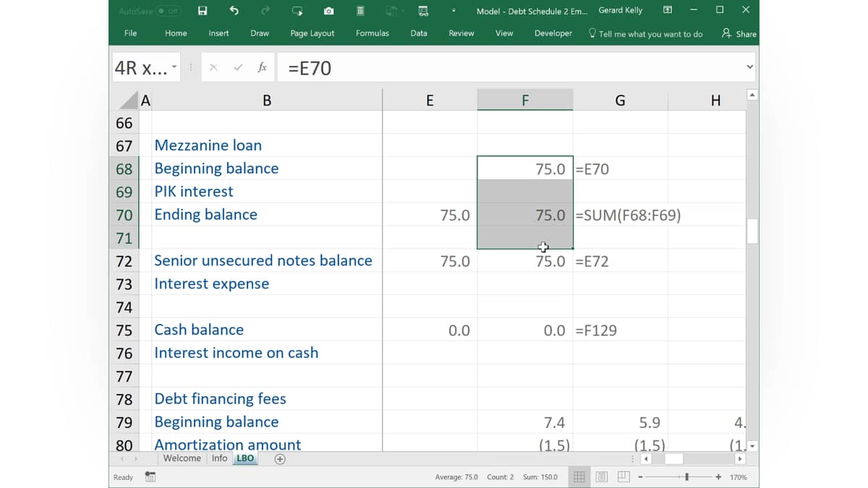The image size is (868, 488).
Task: Click the zoom slider handle
Action: pyautogui.click(x=687, y=476)
